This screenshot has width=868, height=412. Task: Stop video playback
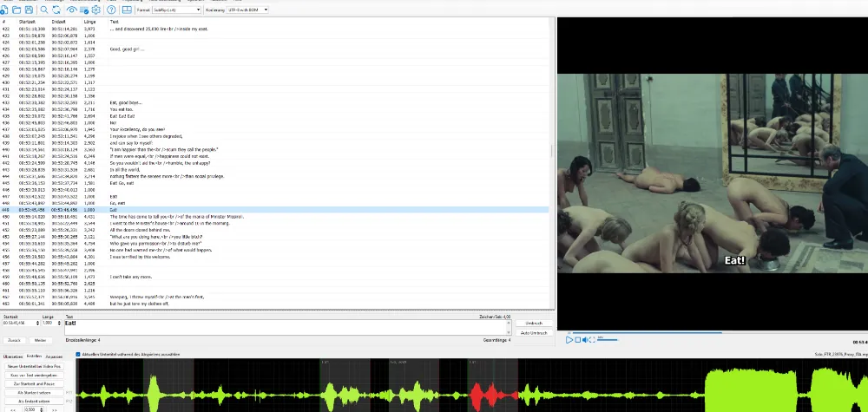577,340
